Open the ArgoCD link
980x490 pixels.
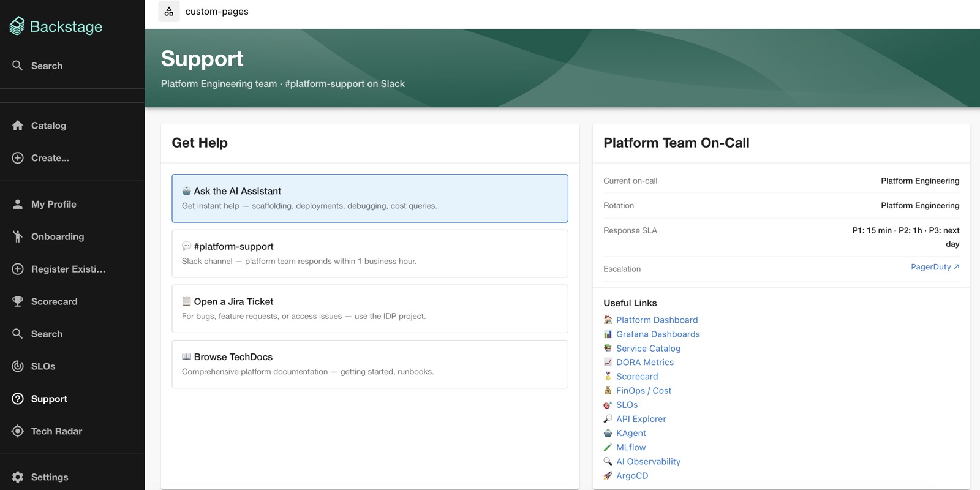point(632,475)
